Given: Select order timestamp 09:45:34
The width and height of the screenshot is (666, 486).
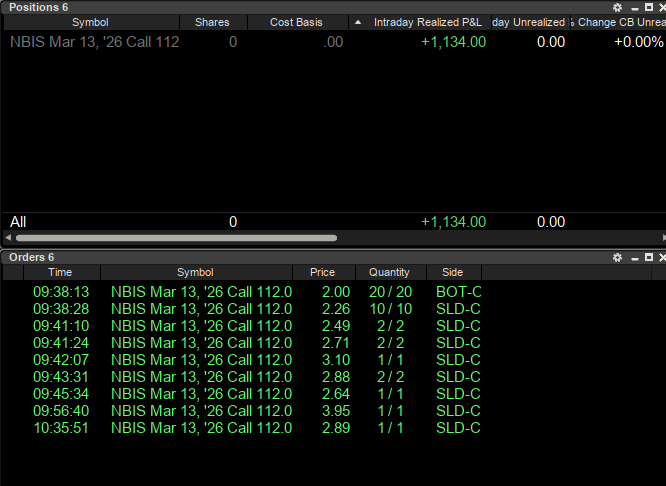Looking at the screenshot, I should pyautogui.click(x=61, y=394).
